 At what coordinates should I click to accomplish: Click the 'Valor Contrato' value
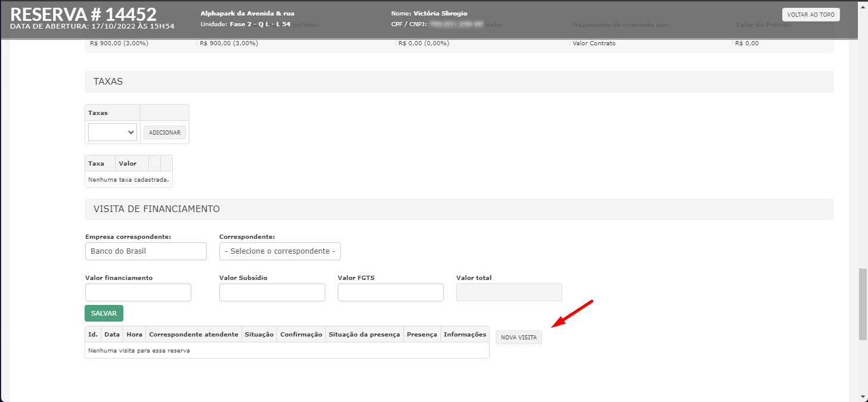coord(594,43)
